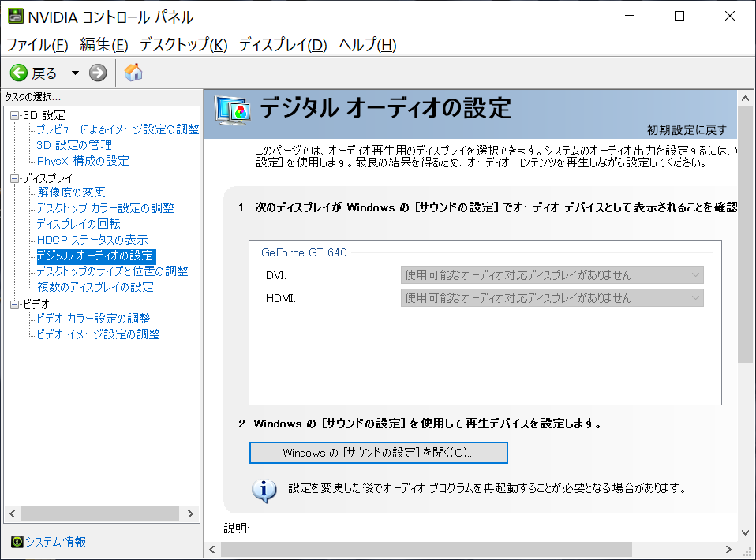Click main pane vertical scroll-down arrow

(x=746, y=532)
